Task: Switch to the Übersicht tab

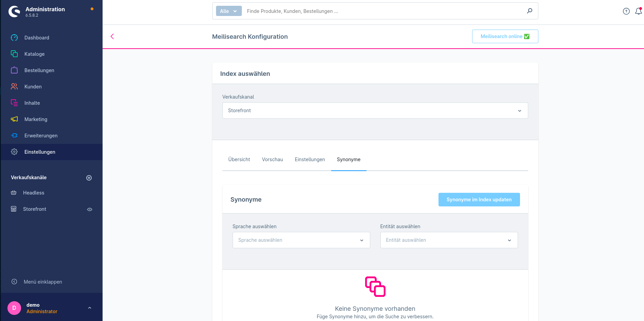Action: click(x=239, y=159)
